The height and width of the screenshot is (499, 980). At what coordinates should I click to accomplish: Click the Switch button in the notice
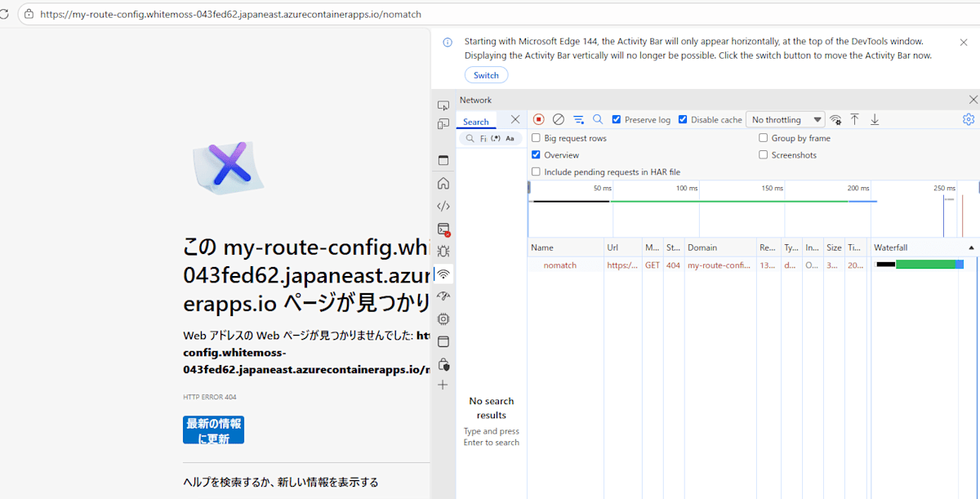click(486, 74)
